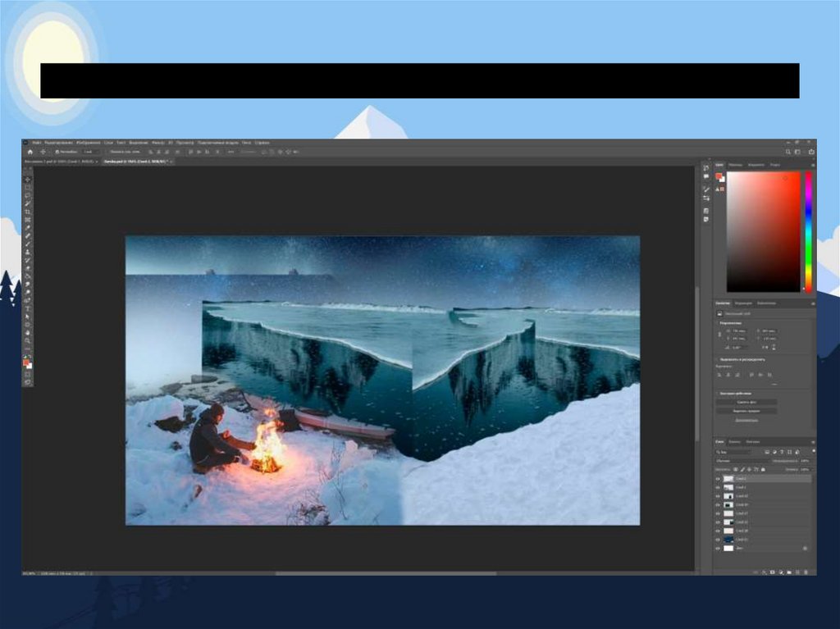Select the Lasso tool

pyautogui.click(x=28, y=195)
